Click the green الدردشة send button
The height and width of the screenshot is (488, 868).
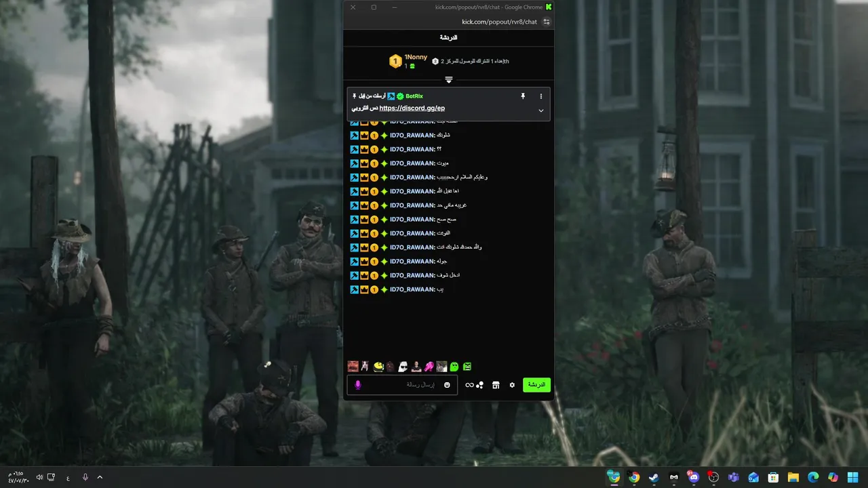(536, 385)
